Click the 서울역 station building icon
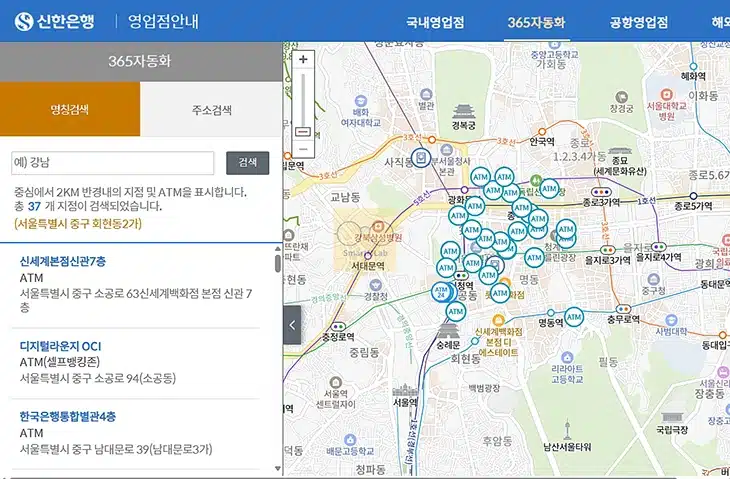Image resolution: width=730 pixels, height=479 pixels. pyautogui.click(x=405, y=390)
